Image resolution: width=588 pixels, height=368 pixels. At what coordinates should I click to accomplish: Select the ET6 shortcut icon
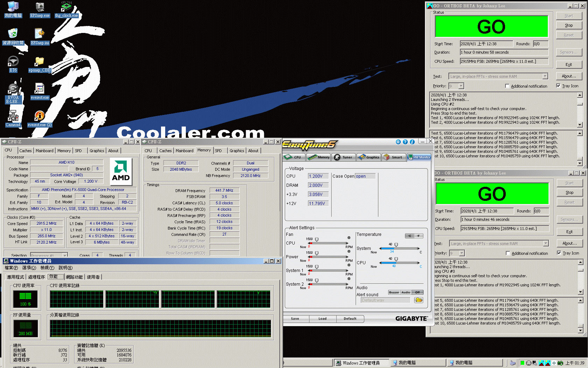point(13,64)
